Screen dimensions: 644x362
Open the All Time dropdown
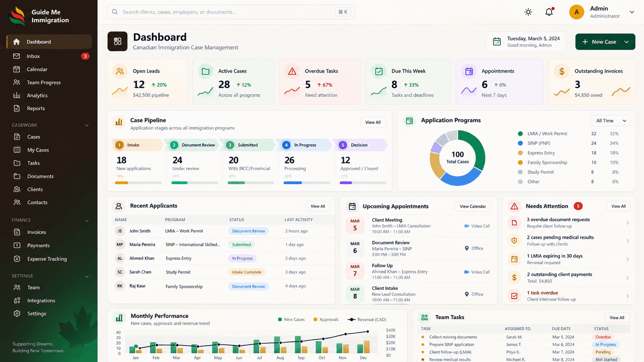[x=611, y=121]
